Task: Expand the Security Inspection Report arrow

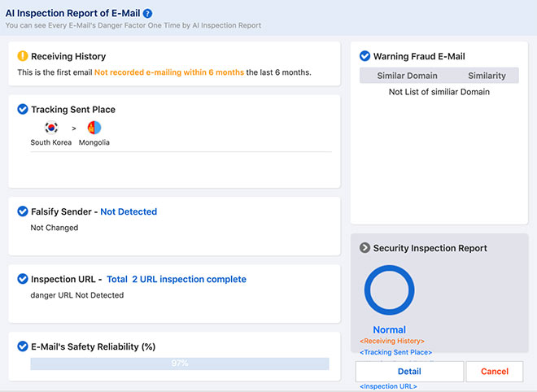Action: tap(365, 248)
